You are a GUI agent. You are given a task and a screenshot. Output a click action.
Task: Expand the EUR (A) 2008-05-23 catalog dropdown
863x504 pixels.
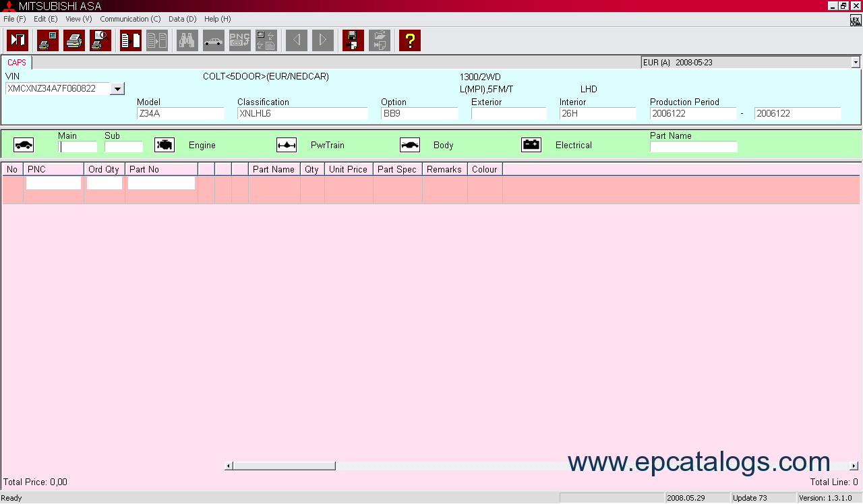856,62
